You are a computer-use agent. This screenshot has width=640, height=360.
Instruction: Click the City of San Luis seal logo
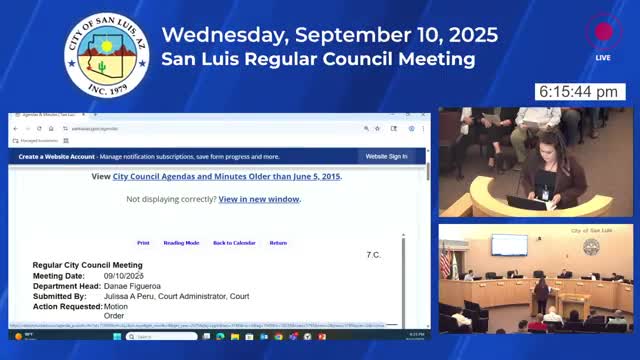coord(107,55)
